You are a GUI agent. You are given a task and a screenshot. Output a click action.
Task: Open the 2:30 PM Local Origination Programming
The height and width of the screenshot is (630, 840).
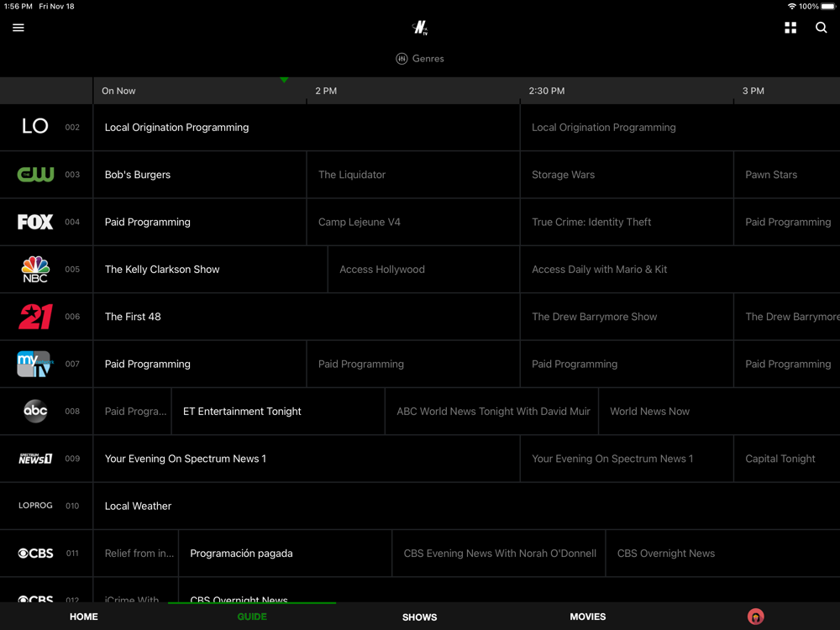point(680,127)
